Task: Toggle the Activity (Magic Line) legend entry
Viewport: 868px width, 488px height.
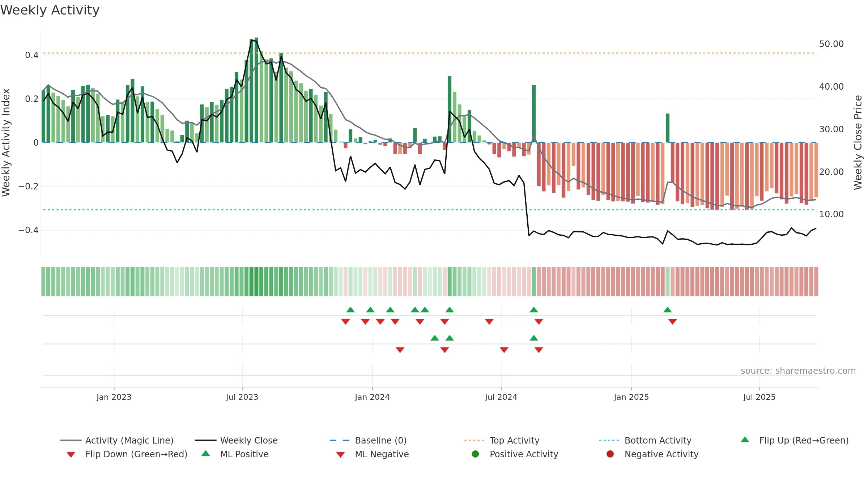Action: [117, 440]
